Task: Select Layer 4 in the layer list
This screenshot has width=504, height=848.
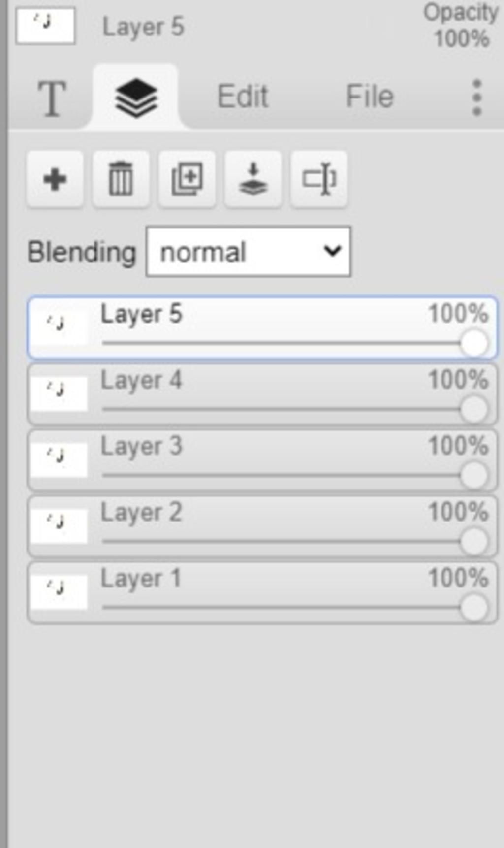Action: click(x=262, y=394)
